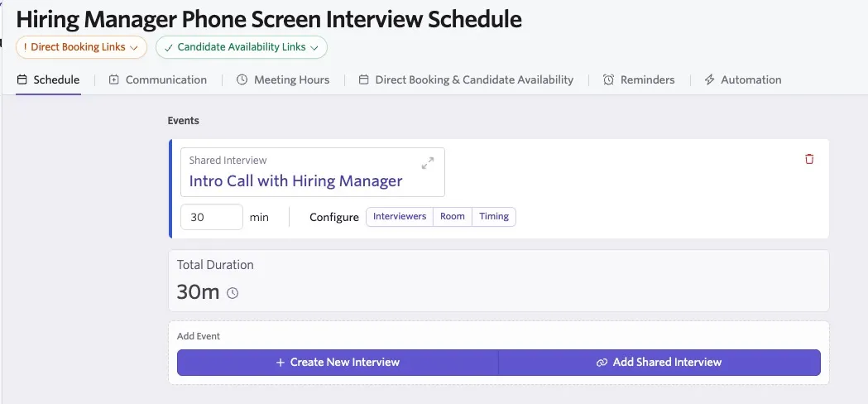868x404 pixels.
Task: Click the Events section heading
Action: 183,120
